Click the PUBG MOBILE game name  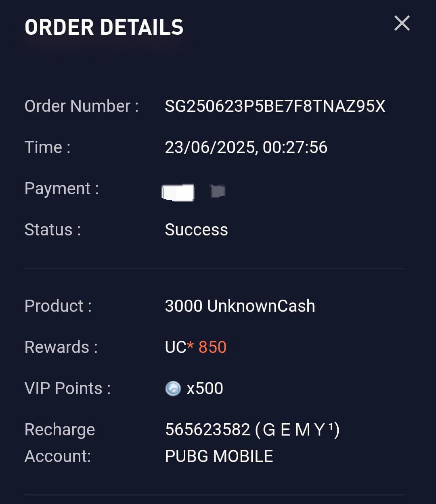pyautogui.click(x=219, y=456)
